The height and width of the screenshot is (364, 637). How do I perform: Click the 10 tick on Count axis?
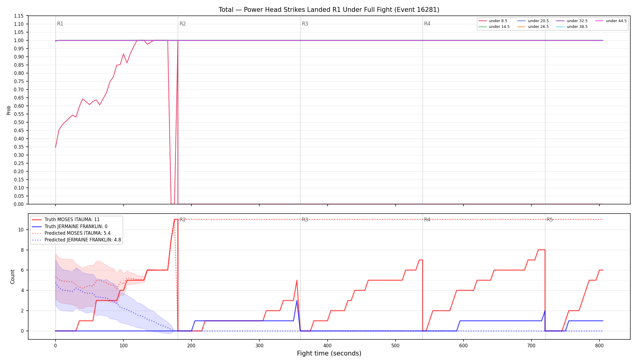[21, 230]
